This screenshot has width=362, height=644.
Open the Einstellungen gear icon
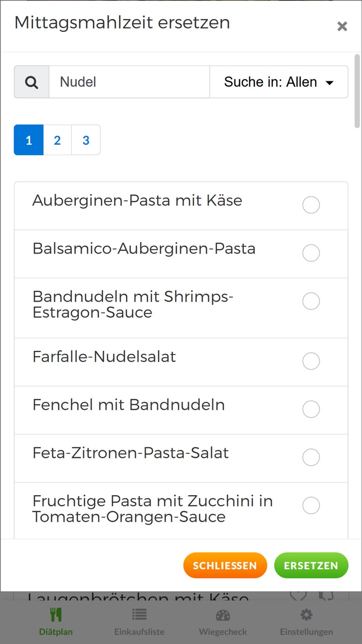click(x=306, y=615)
